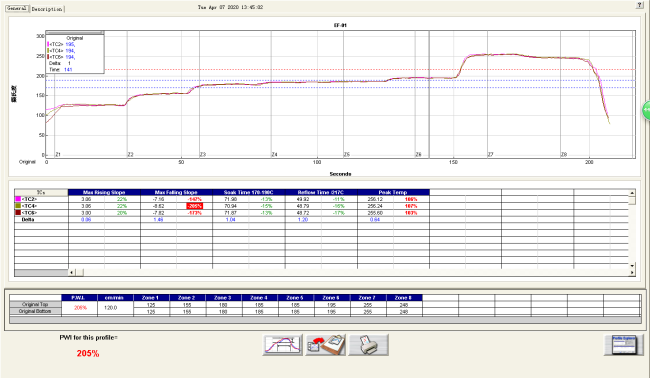Click the 120.0 conveyor speed cell
650x378 pixels.
(x=115, y=308)
